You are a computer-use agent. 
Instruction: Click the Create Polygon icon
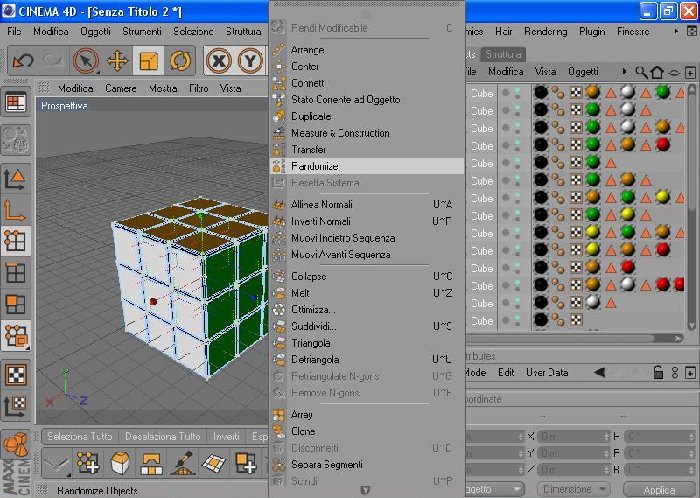coord(214,463)
